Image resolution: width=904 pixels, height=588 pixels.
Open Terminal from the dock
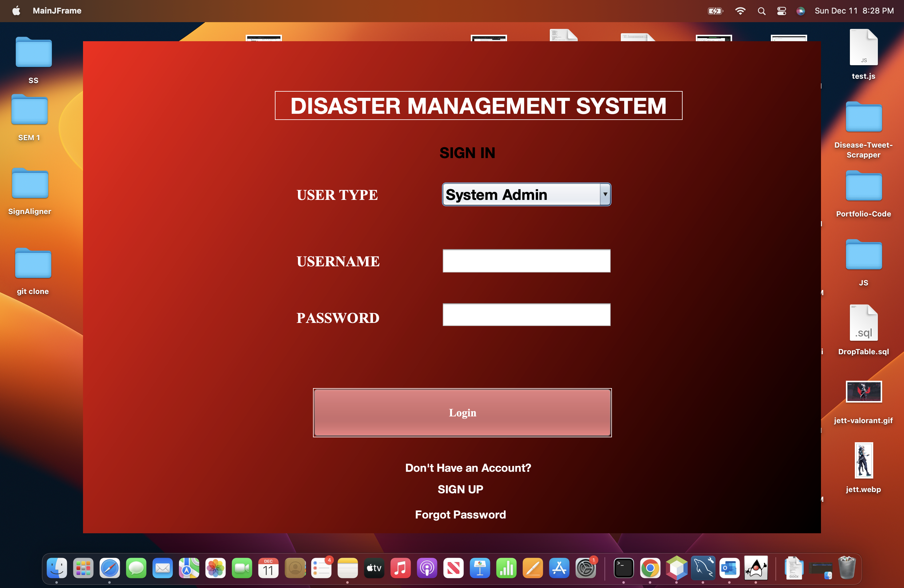(624, 568)
